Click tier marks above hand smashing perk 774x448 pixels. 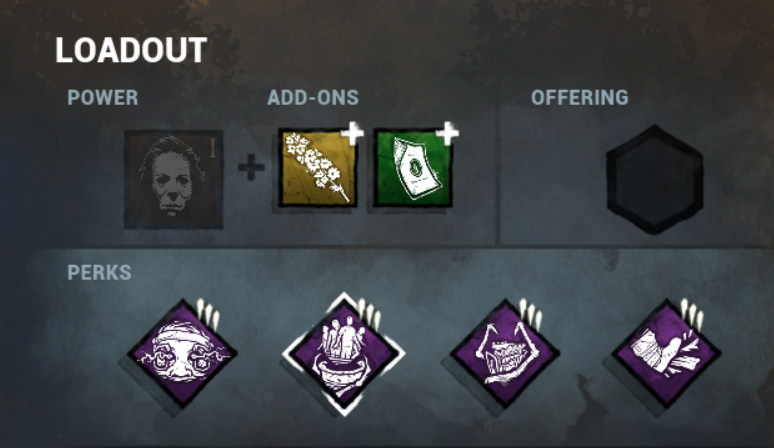(x=692, y=314)
